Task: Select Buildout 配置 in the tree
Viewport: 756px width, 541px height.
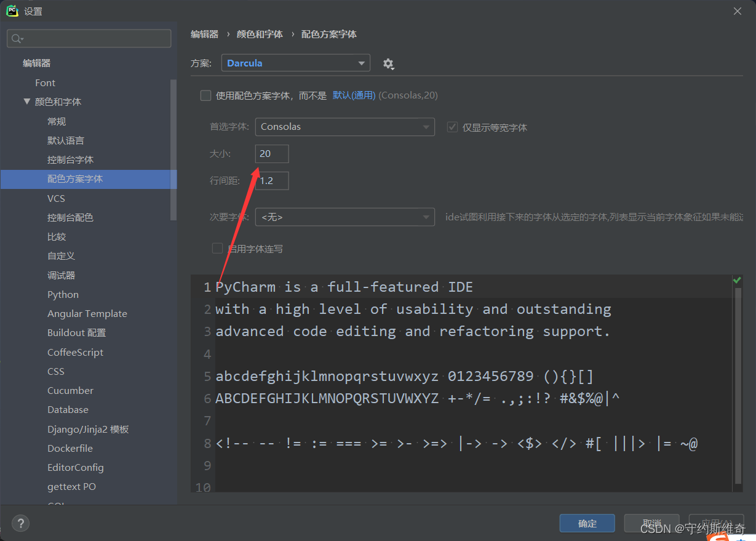Action: pyautogui.click(x=77, y=332)
